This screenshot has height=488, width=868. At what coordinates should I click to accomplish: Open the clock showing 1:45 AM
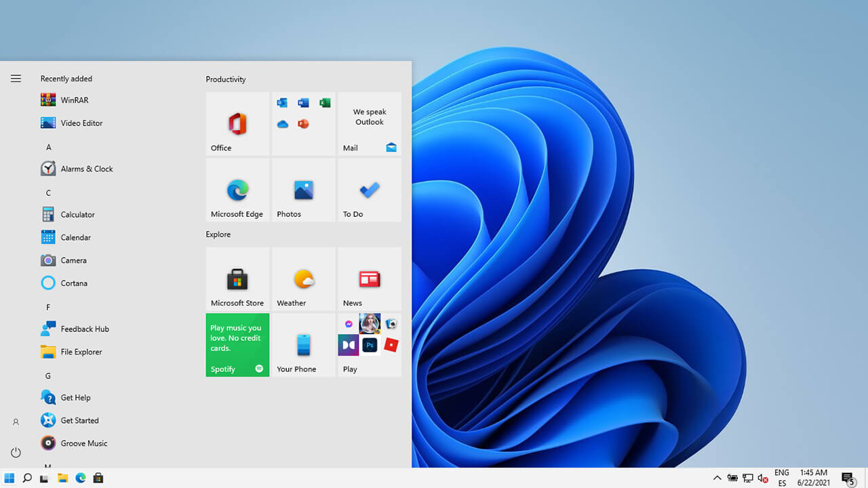[x=814, y=478]
